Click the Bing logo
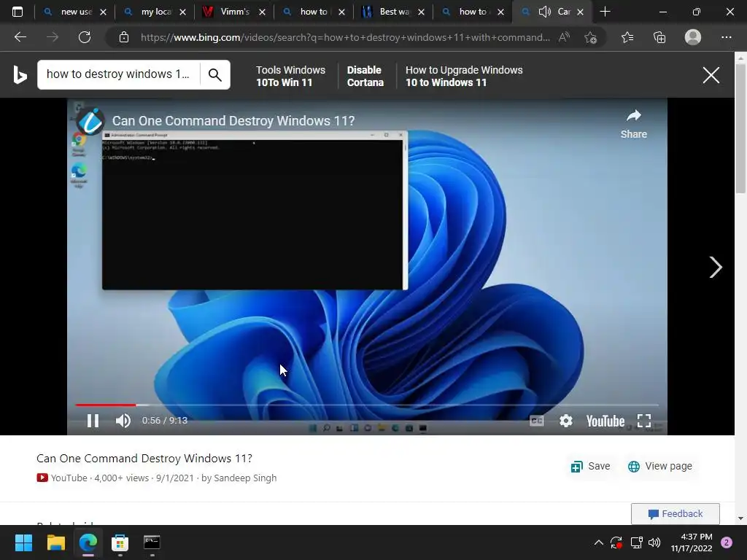Image resolution: width=747 pixels, height=560 pixels. 20,75
